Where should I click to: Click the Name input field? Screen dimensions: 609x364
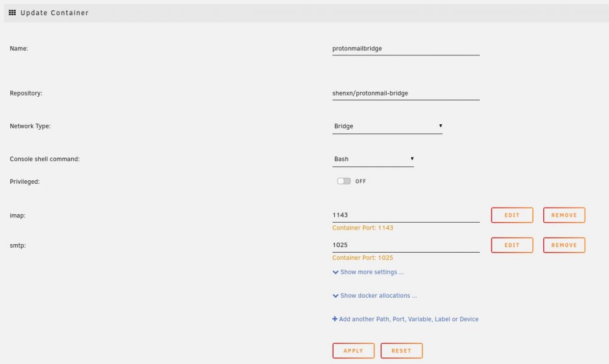pos(406,49)
